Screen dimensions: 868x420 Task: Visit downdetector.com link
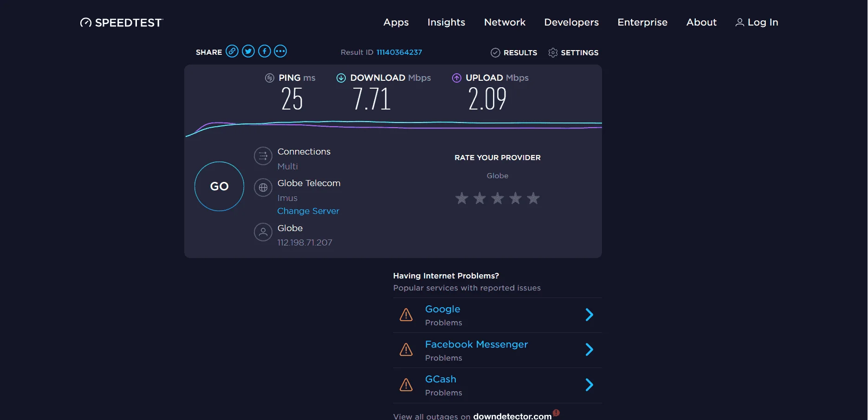click(x=512, y=416)
